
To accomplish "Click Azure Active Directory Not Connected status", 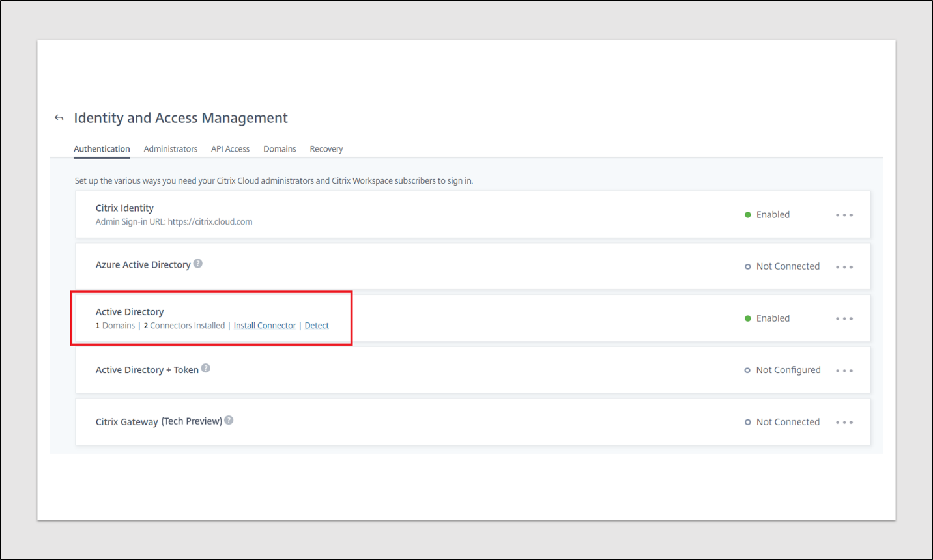I will point(782,266).
